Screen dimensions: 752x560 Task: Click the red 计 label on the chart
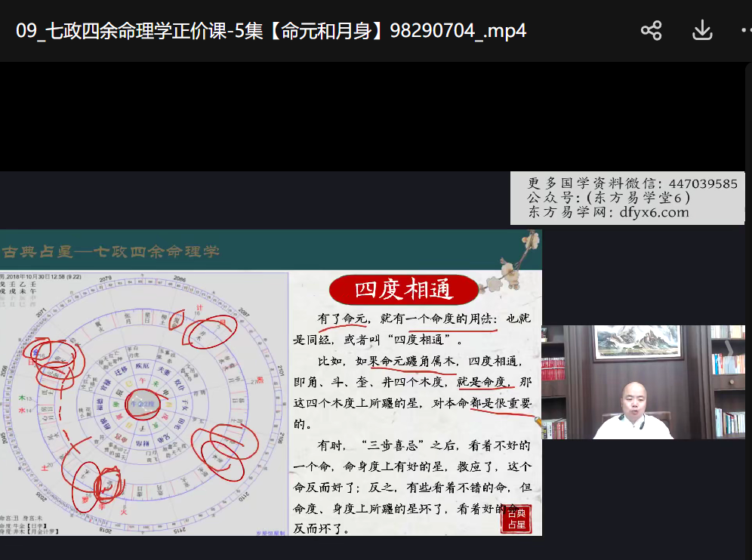(x=199, y=308)
